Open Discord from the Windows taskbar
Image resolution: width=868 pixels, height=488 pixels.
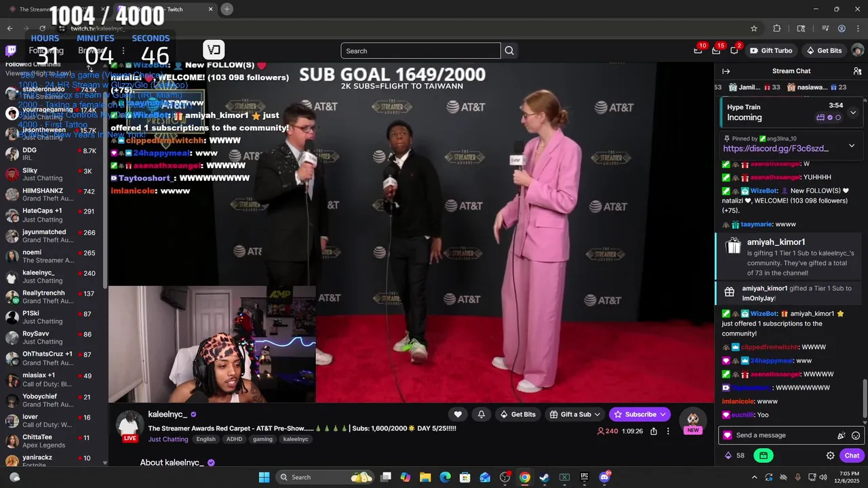604,477
